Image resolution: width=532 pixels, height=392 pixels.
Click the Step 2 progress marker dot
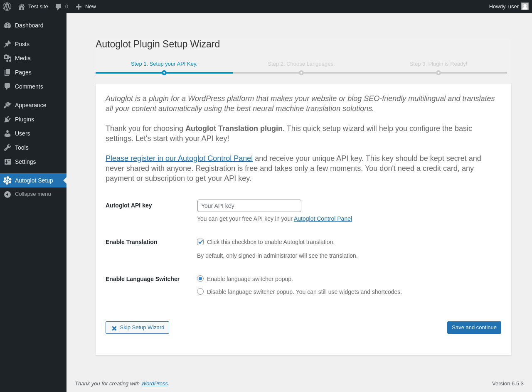click(301, 73)
